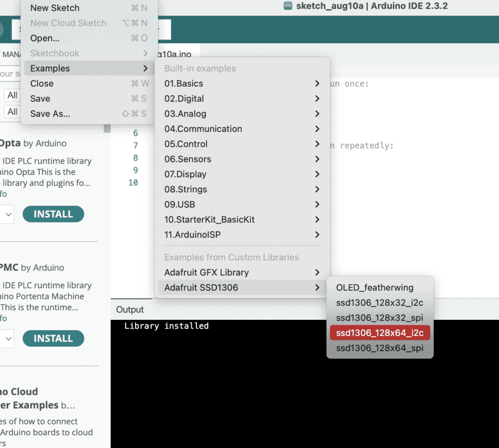Image resolution: width=499 pixels, height=448 pixels.
Task: Click the library list scrollbar thumb
Action: [x=107, y=128]
